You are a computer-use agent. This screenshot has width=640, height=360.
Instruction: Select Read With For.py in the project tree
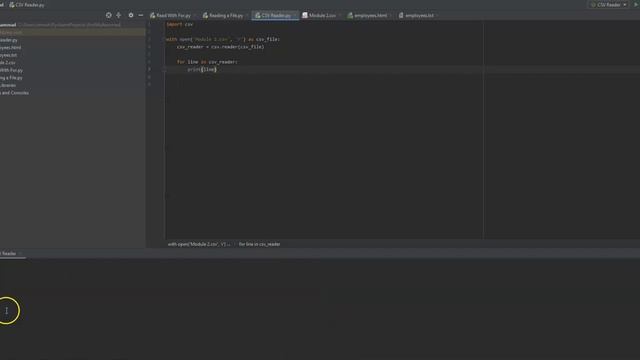pyautogui.click(x=11, y=70)
